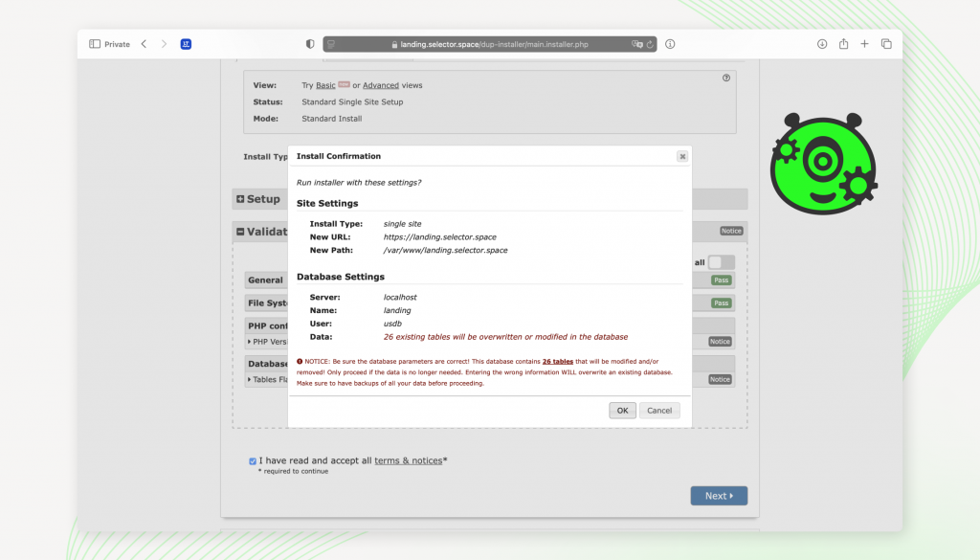Confirm installation with the OK button
This screenshot has width=980, height=560.
[622, 410]
